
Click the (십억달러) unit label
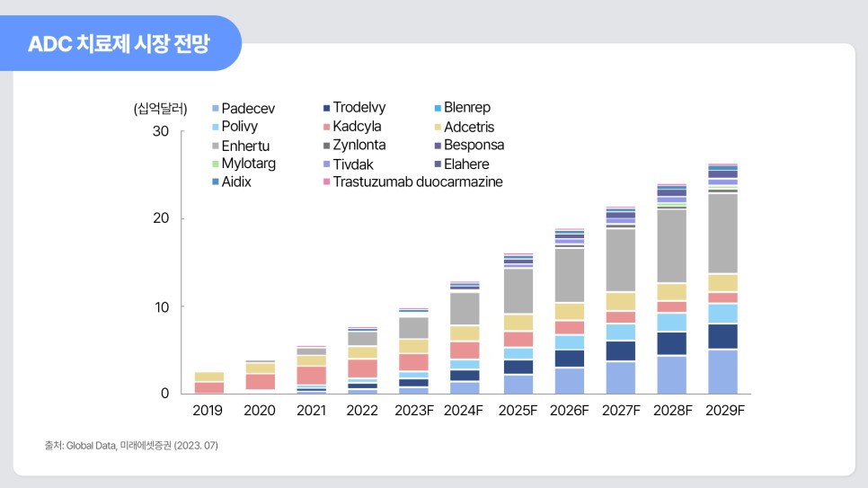coord(160,109)
